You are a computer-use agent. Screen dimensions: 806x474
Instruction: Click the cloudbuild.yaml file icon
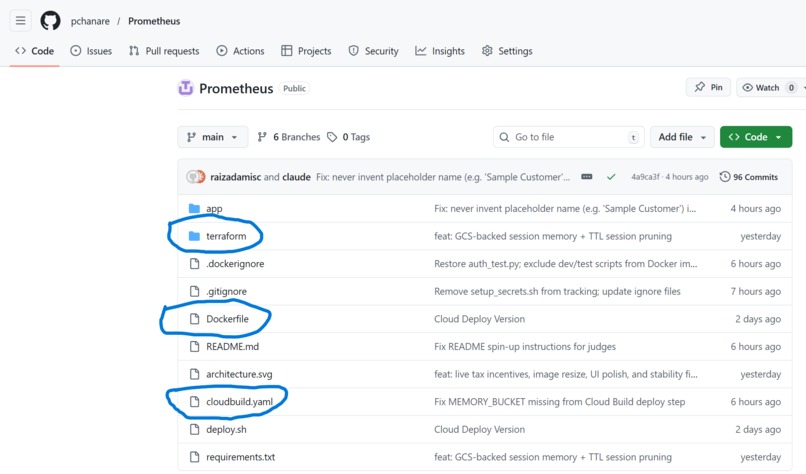[194, 402]
